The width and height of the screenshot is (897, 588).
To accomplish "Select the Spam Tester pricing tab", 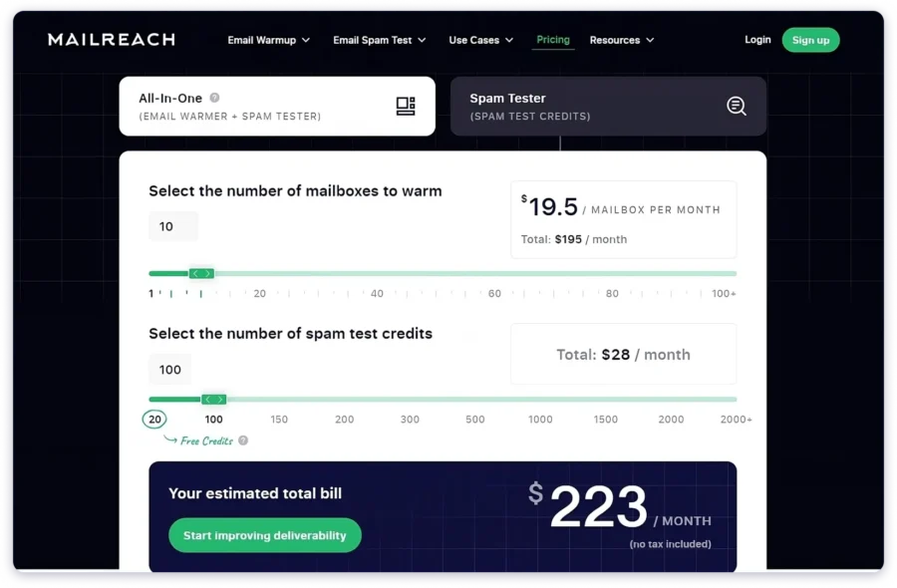I will coord(608,107).
